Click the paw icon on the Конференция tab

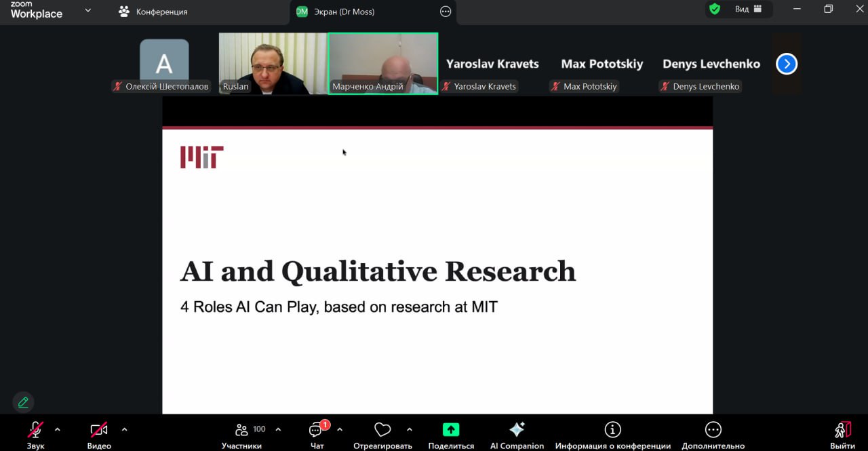tap(123, 12)
